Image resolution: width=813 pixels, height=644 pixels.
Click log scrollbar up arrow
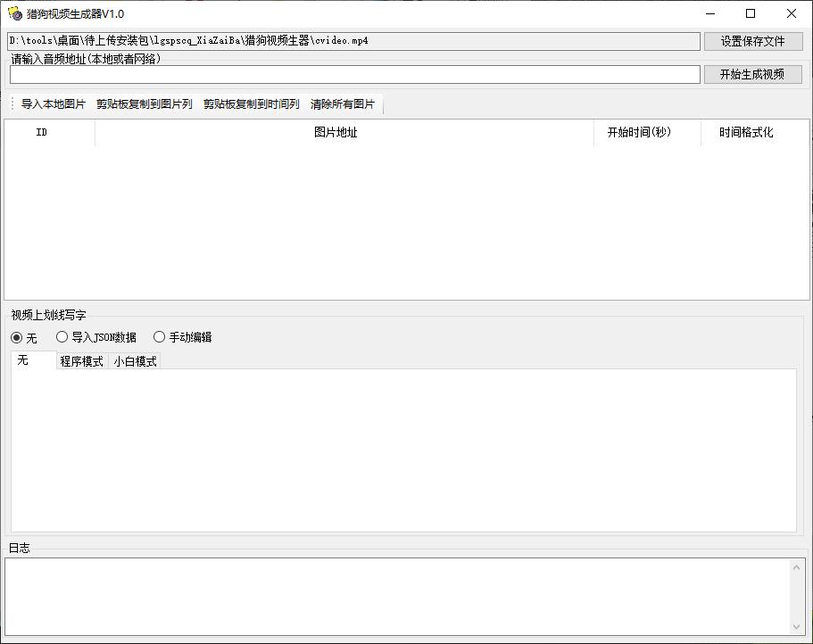point(796,567)
